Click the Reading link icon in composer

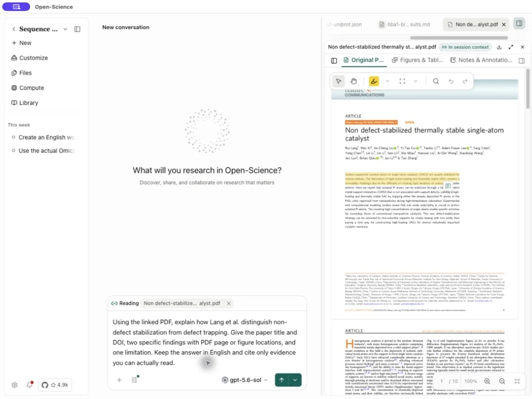pos(114,303)
